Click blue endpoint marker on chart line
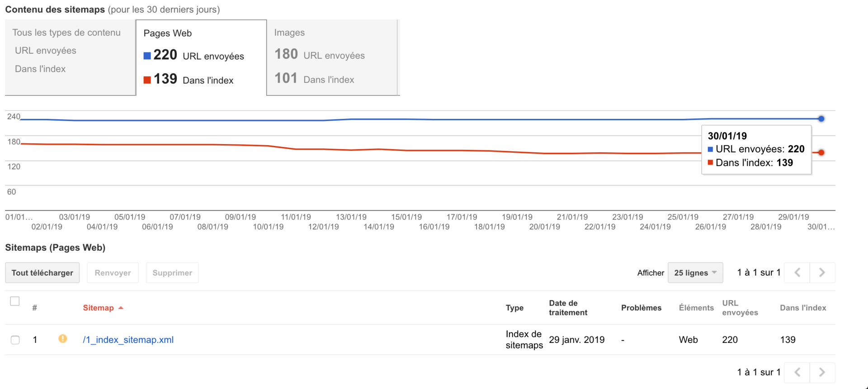Image resolution: width=868 pixels, height=389 pixels. (x=821, y=119)
